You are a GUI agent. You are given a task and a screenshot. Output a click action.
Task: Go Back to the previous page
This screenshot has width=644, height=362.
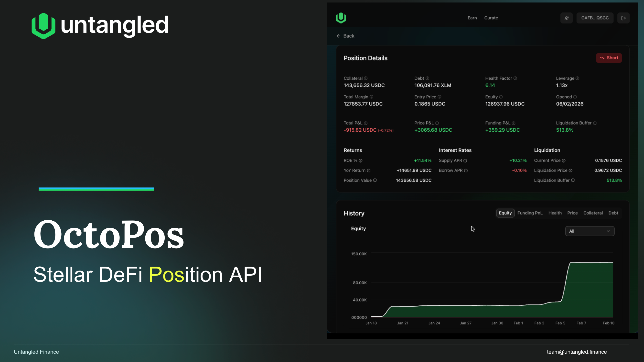tap(345, 36)
